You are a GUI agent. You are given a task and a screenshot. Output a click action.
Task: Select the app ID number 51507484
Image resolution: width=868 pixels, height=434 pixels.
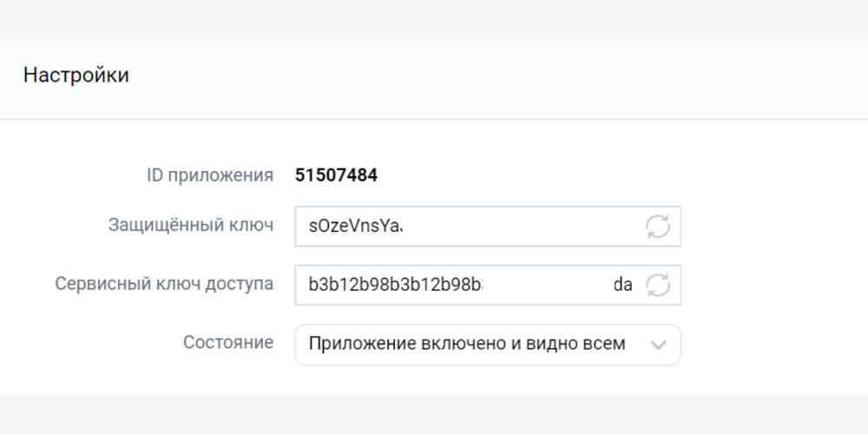tap(336, 176)
